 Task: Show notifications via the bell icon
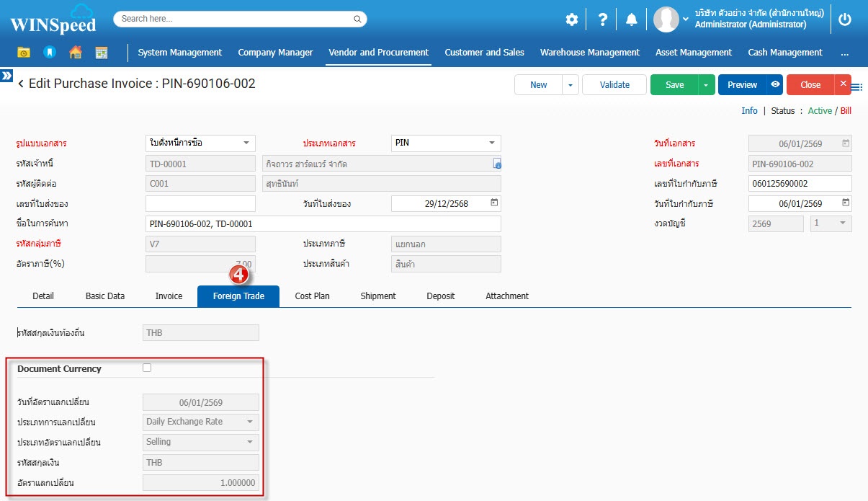pyautogui.click(x=631, y=19)
